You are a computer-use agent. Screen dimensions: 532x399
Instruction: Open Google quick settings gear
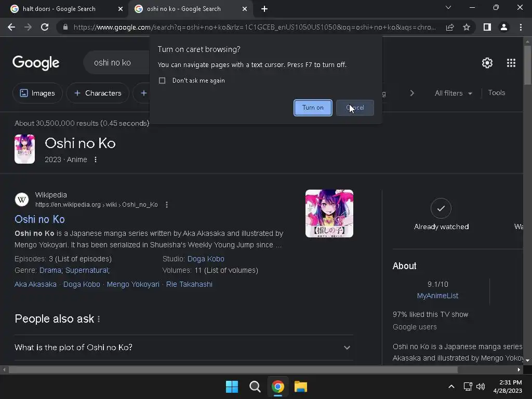487,63
